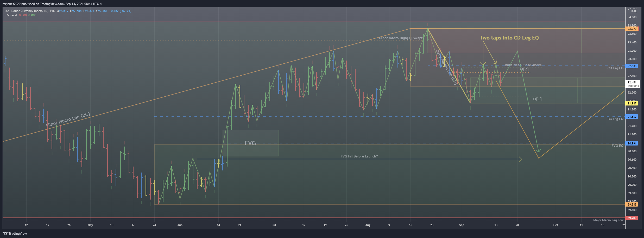This screenshot has height=238, width=644.
Task: Click the current price 92.451 countdown label
Action: 633,84
